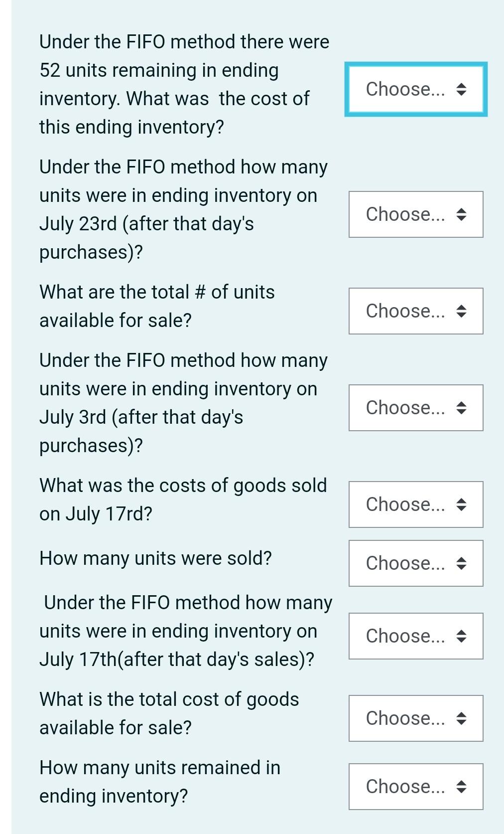Open the highlighted ending inventory cost dropdown
Viewport: 504px width, 834px height.
tap(415, 89)
